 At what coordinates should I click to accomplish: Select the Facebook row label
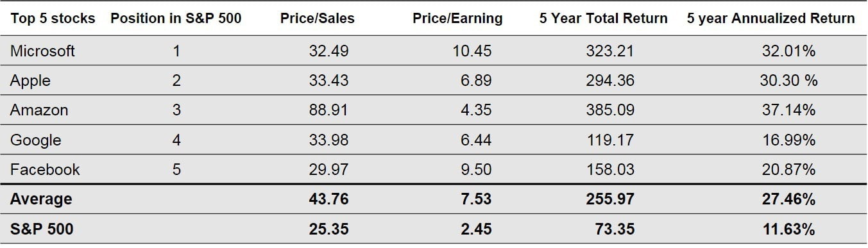(45, 169)
